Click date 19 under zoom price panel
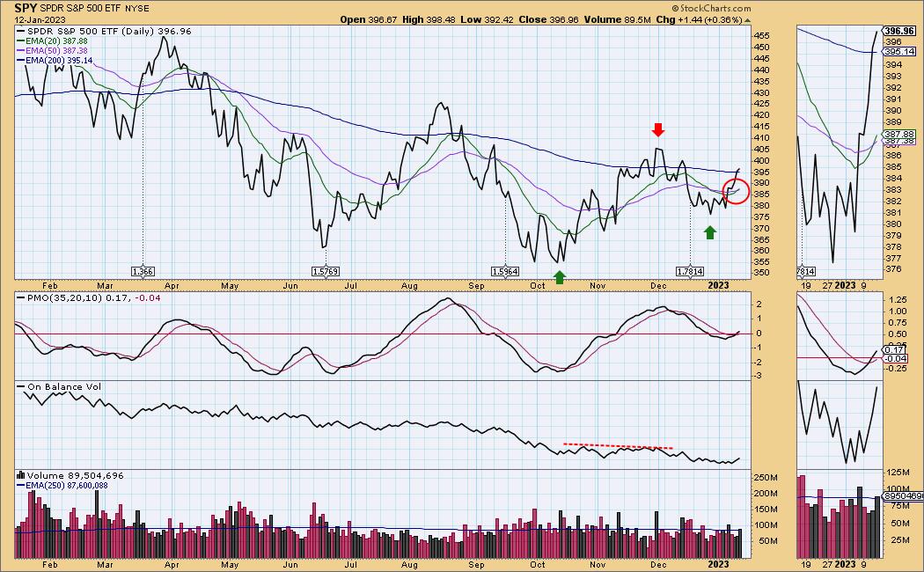The height and width of the screenshot is (572, 924). click(805, 286)
